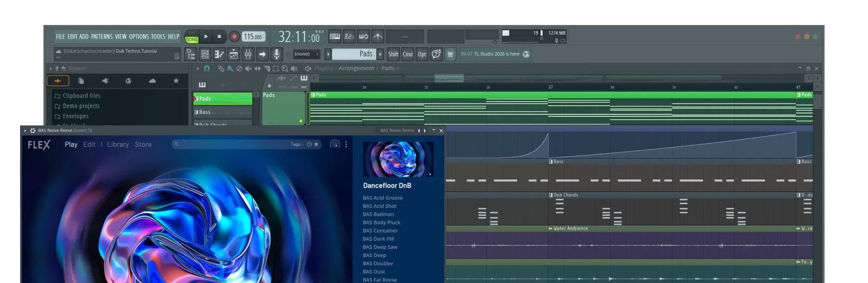Open the OPTIONS menu
Viewport: 868px width, 283px height.
pos(139,37)
